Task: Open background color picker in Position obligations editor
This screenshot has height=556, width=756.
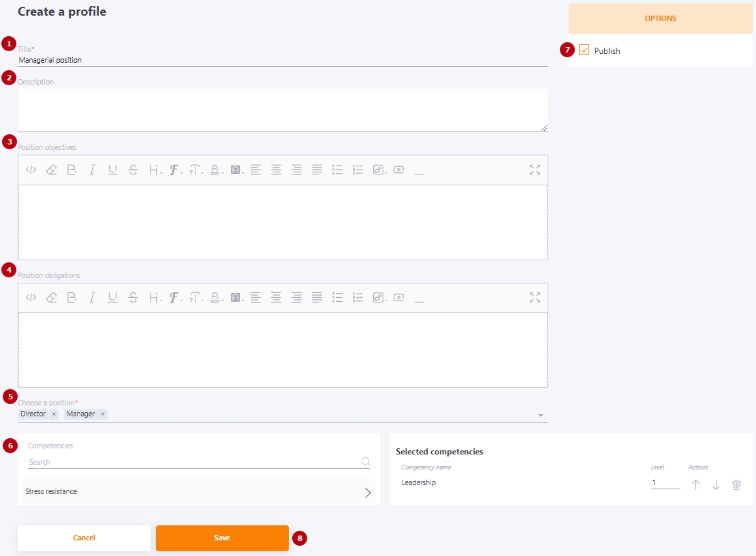Action: (237, 298)
